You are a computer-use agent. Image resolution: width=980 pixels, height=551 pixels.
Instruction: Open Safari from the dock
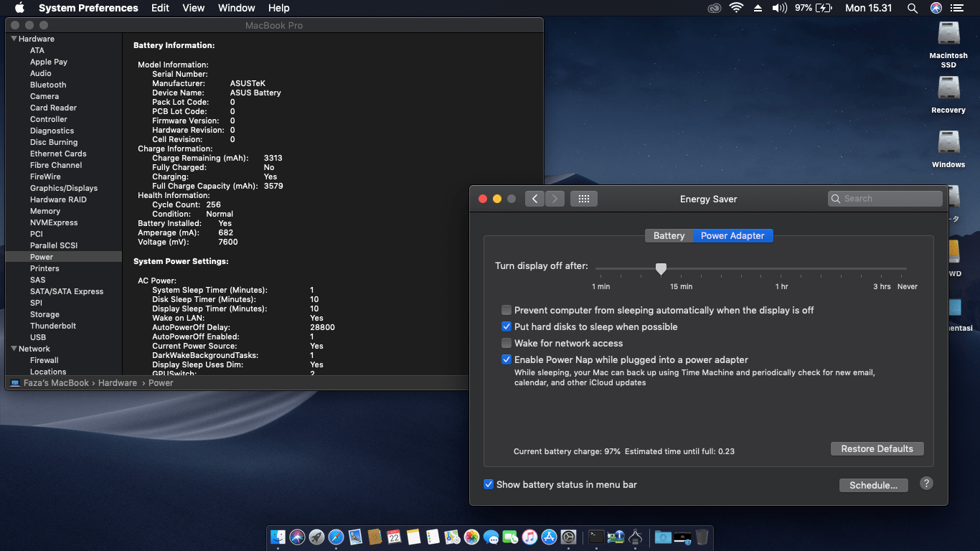[x=336, y=537]
